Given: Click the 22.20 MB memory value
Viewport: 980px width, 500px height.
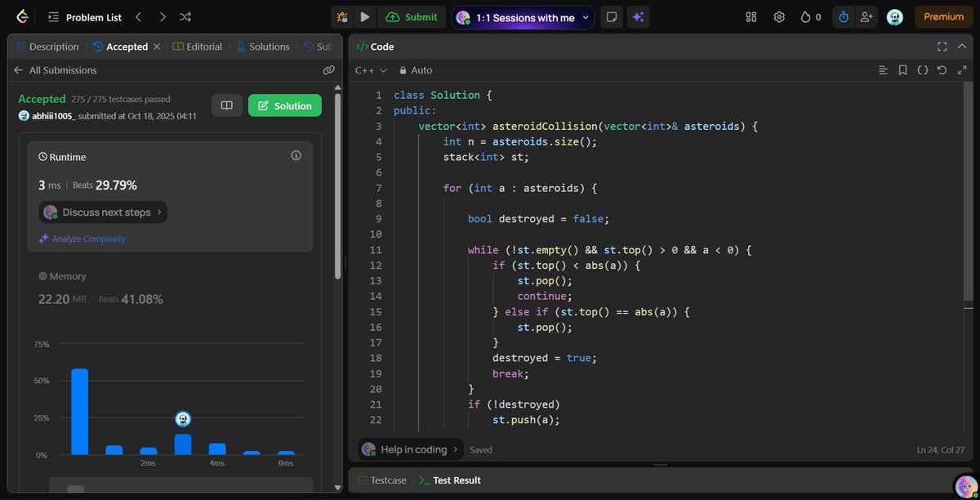Looking at the screenshot, I should click(x=62, y=299).
